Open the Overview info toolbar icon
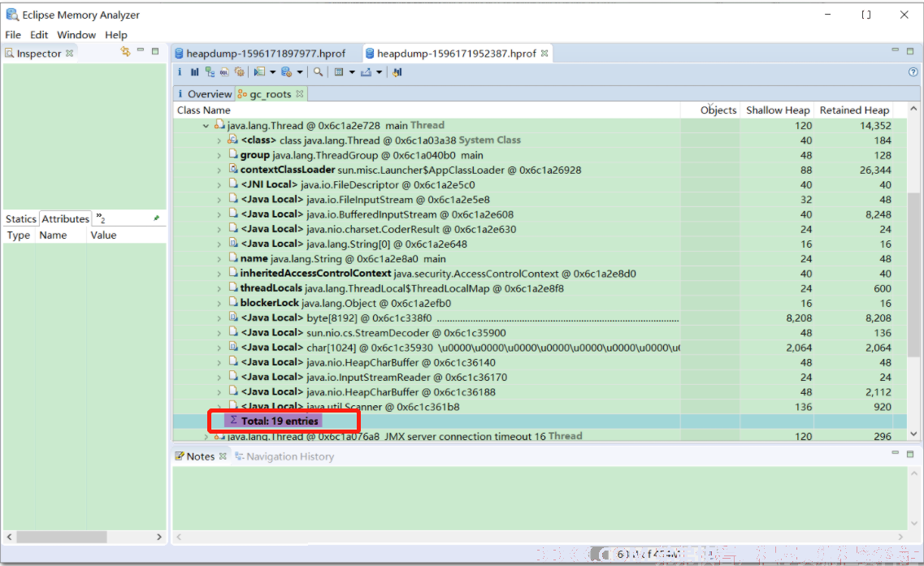Screen dimensions: 924x566 click(180, 71)
